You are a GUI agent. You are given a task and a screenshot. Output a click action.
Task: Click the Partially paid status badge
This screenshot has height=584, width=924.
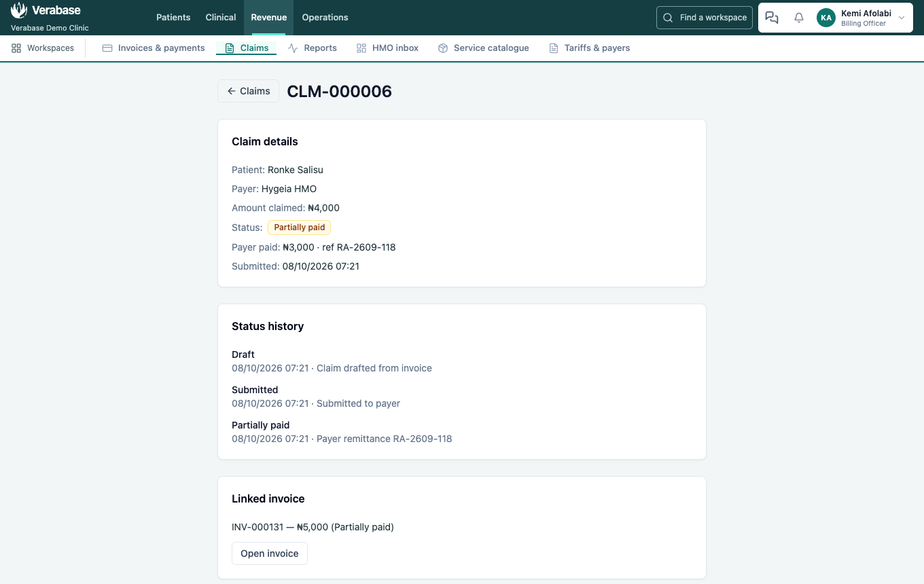click(x=299, y=227)
